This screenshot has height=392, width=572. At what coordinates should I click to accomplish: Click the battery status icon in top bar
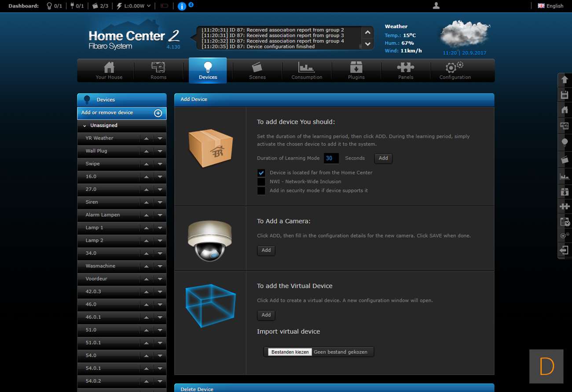tap(164, 6)
